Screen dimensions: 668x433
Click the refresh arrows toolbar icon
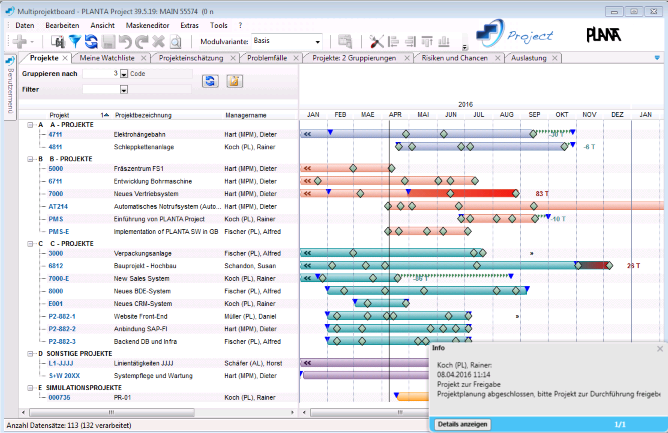point(91,41)
